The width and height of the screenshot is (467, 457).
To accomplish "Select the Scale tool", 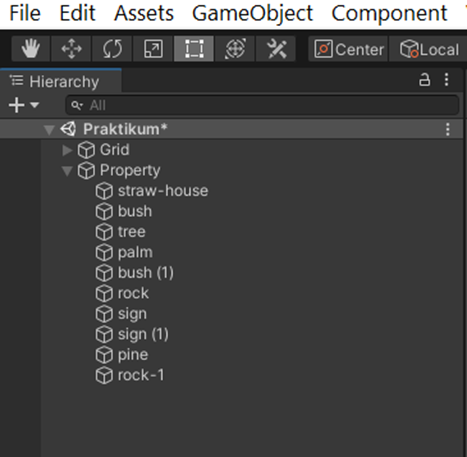I will click(x=153, y=49).
